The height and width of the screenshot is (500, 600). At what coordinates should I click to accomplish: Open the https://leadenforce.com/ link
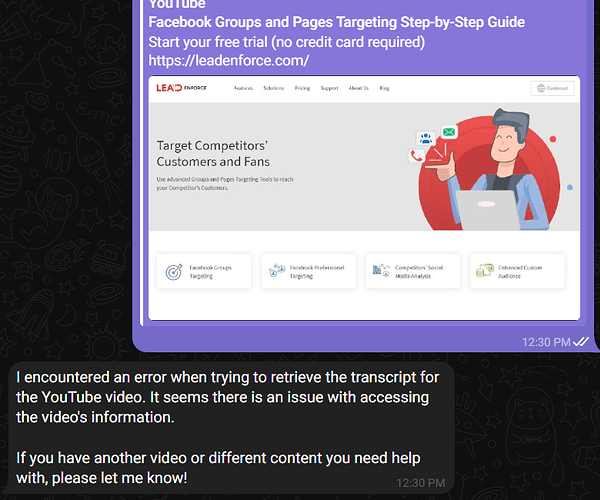tap(228, 60)
